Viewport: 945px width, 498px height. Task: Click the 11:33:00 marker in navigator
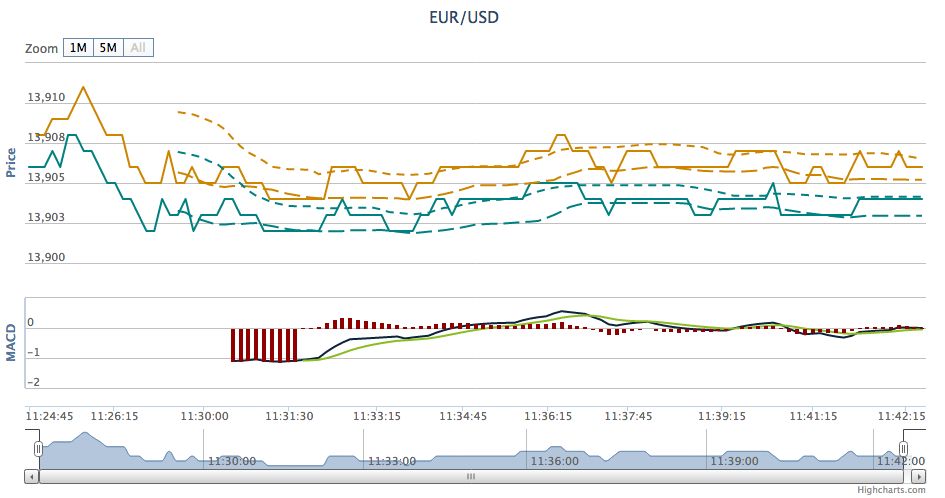392,461
